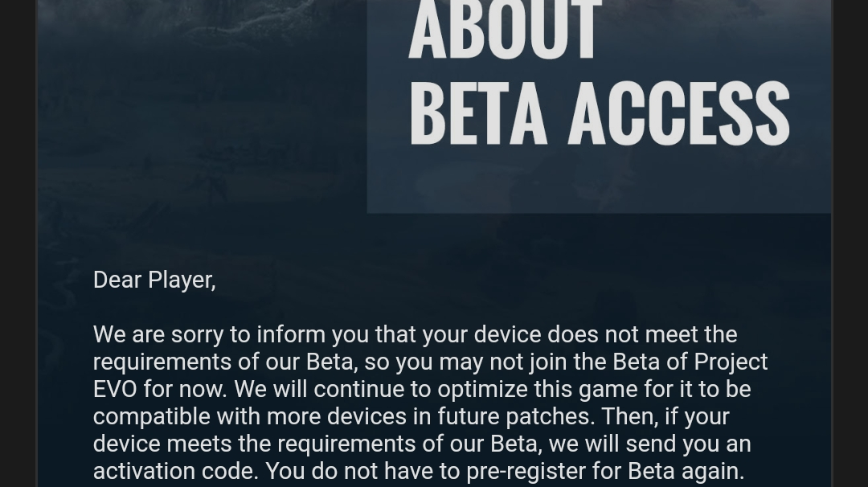The image size is (868, 487).
Task: Click the word "EVO" in the message
Action: [x=115, y=389]
